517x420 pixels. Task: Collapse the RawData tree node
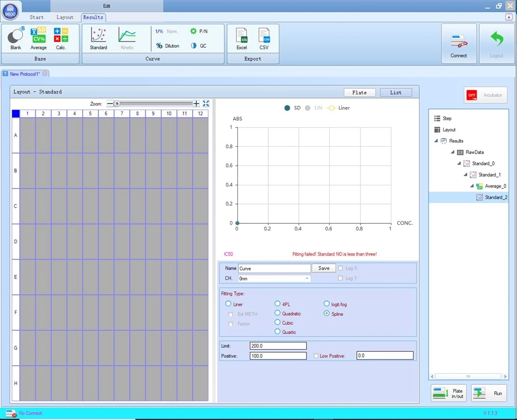[x=452, y=152]
